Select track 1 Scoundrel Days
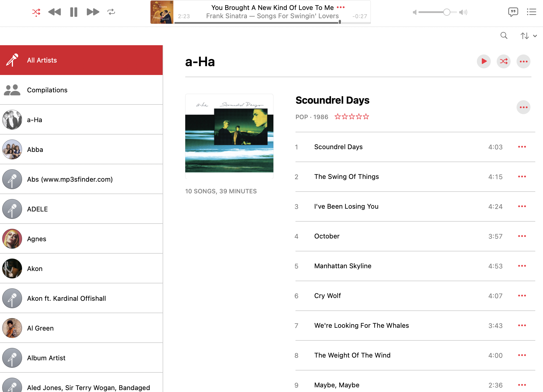The height and width of the screenshot is (392, 543). (415, 147)
